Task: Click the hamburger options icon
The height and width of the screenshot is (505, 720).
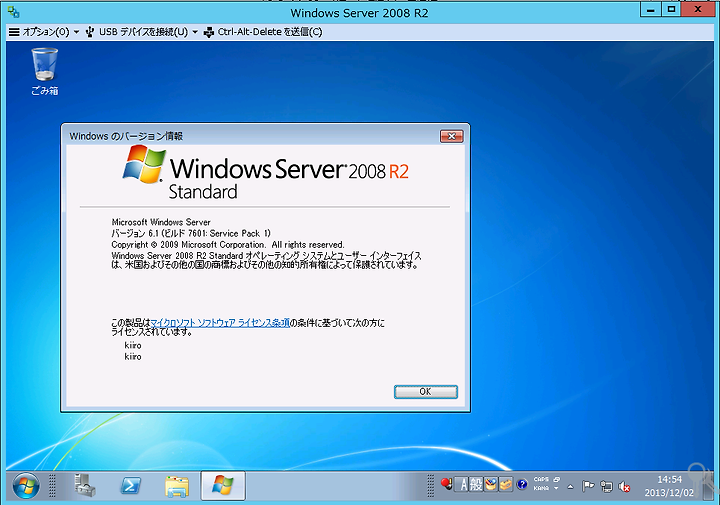Action: click(14, 32)
